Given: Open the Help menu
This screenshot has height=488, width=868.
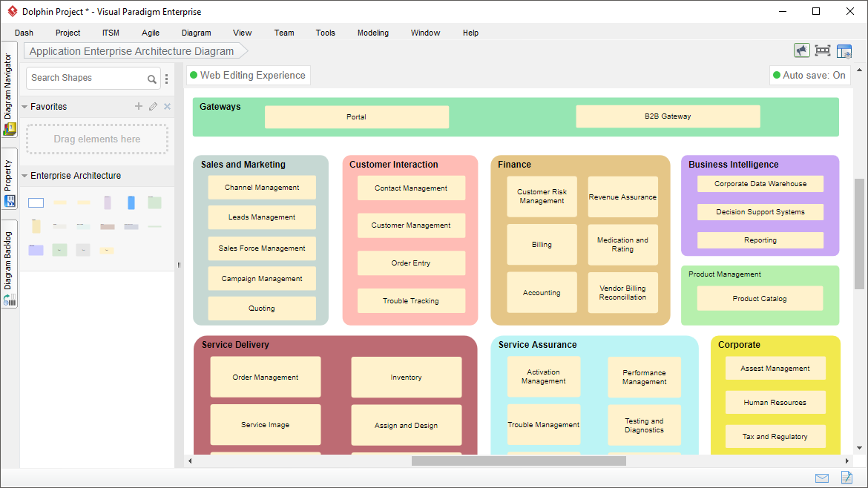Looking at the screenshot, I should (x=470, y=33).
